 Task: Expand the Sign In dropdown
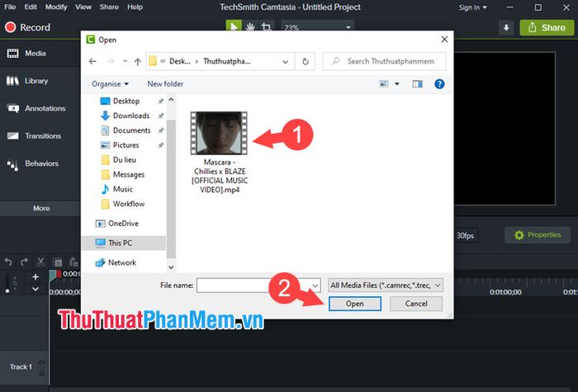pos(472,7)
